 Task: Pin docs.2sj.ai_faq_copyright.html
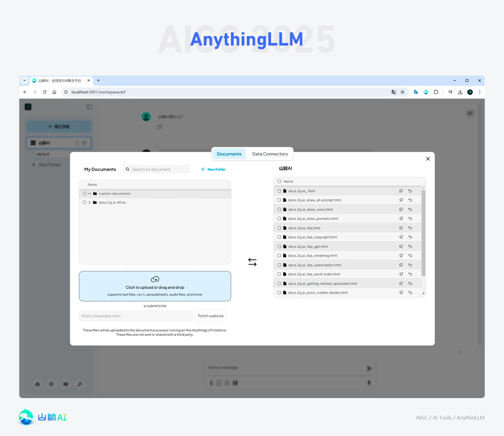(x=401, y=237)
